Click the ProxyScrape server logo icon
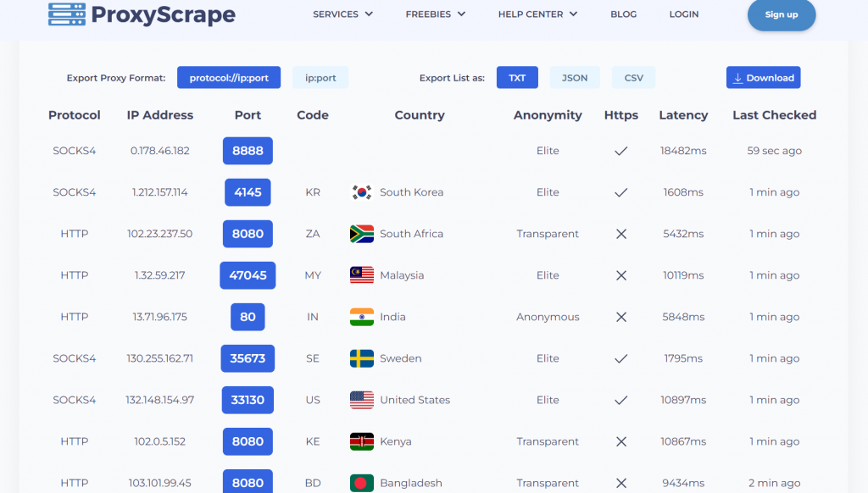Viewport: 868px width, 493px height. click(x=67, y=14)
